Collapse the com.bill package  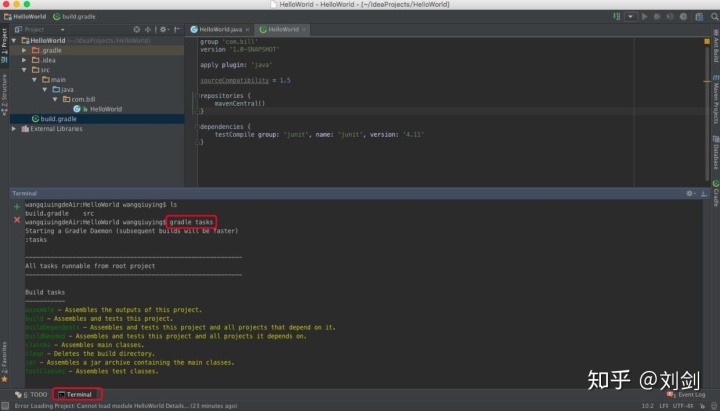(x=55, y=99)
